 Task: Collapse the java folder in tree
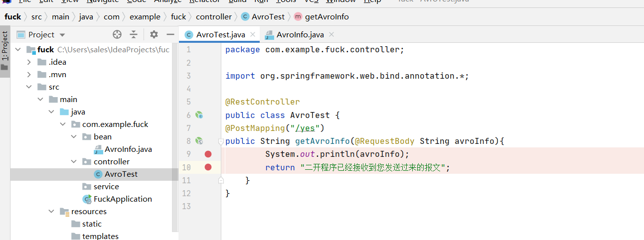51,112
